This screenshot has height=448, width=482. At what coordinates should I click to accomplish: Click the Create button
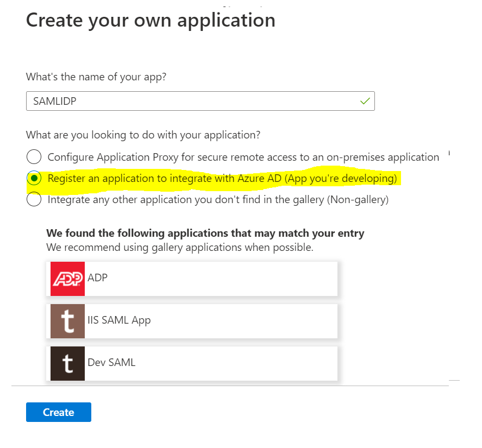click(58, 412)
